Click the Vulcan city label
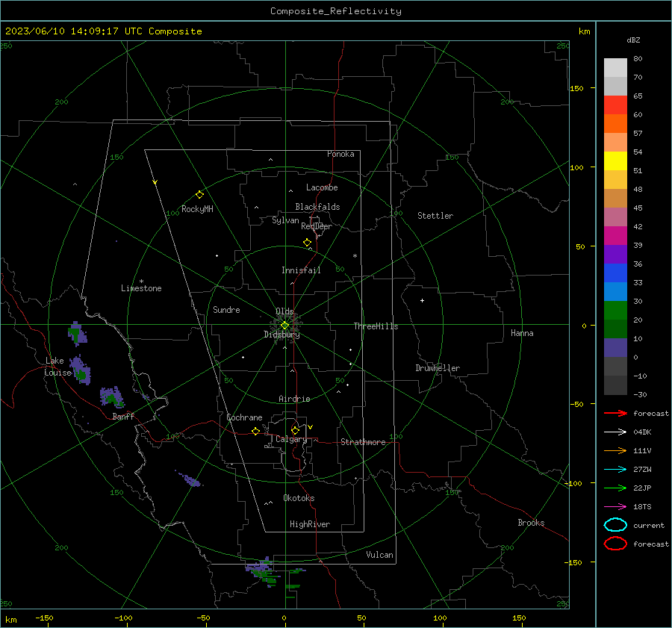672x628 pixels. tap(380, 555)
